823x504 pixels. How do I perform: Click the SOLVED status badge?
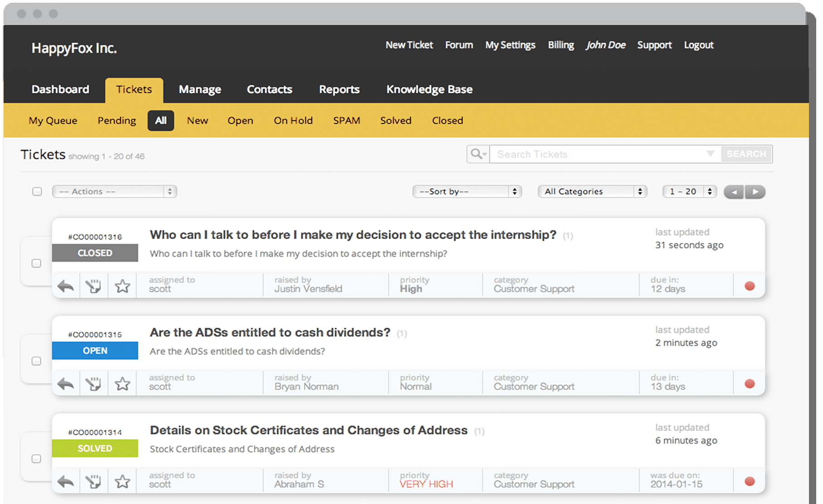[x=95, y=448]
